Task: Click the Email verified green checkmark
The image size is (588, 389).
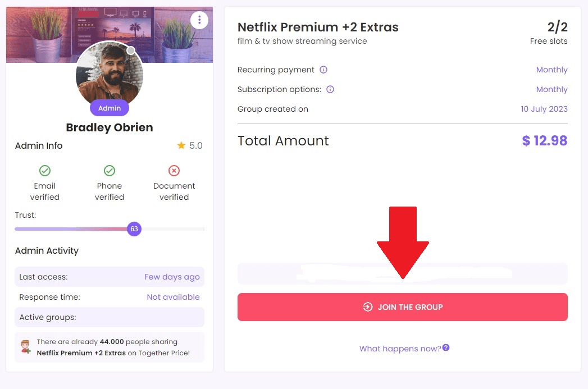Action: 45,171
